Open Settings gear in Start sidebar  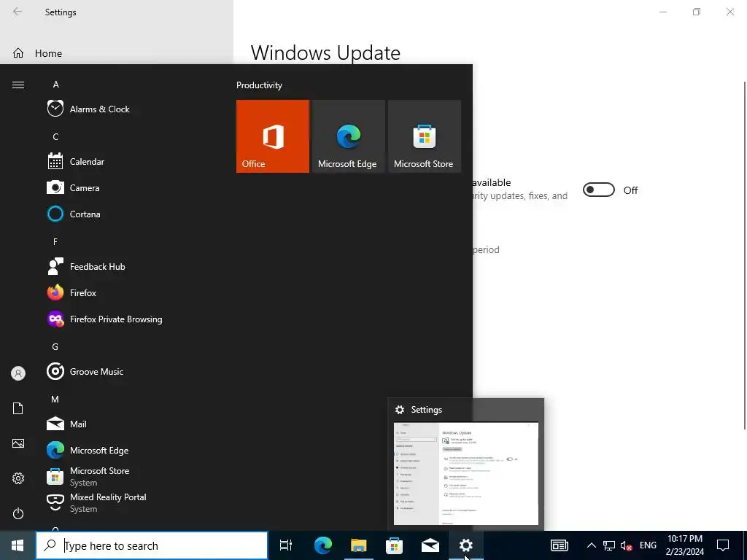coord(18,478)
